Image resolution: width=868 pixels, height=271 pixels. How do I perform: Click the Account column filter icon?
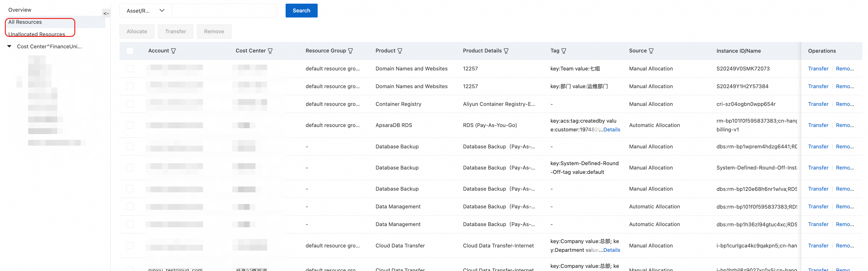pyautogui.click(x=173, y=51)
